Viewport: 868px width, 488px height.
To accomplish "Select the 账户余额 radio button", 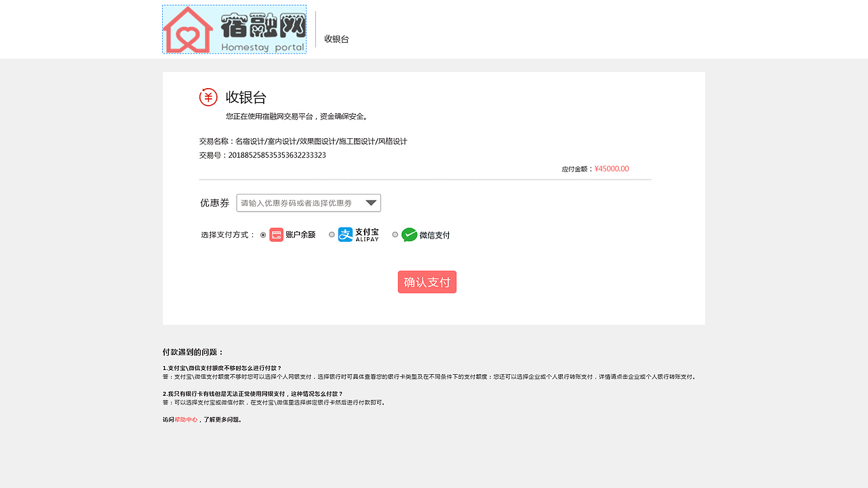I will pos(263,235).
